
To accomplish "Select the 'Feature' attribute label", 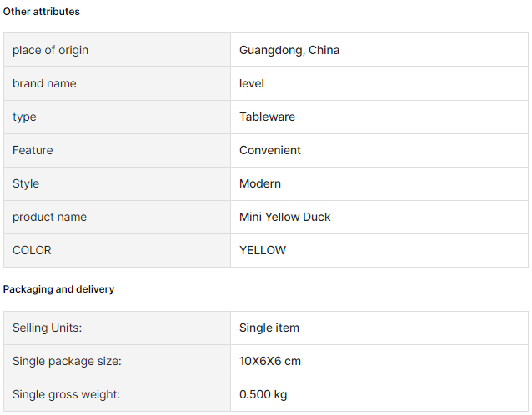I will click(x=33, y=150).
